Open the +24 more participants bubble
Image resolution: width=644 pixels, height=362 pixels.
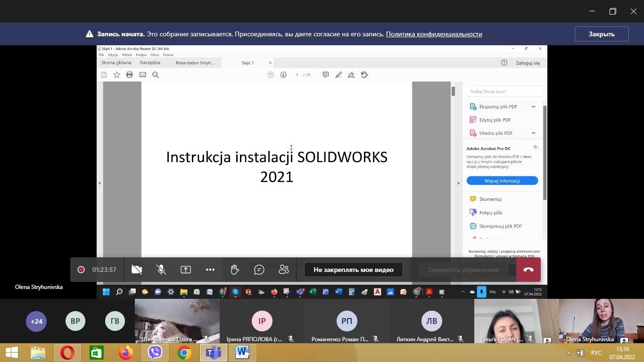coord(36,321)
